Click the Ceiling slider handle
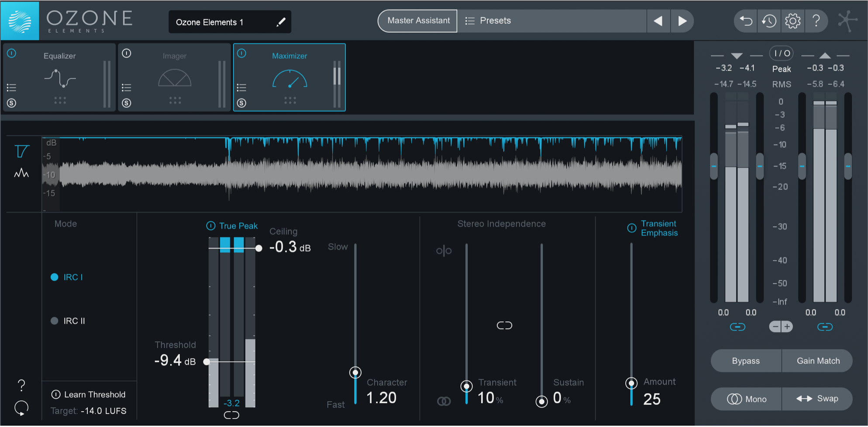The height and width of the screenshot is (427, 868). pos(259,248)
